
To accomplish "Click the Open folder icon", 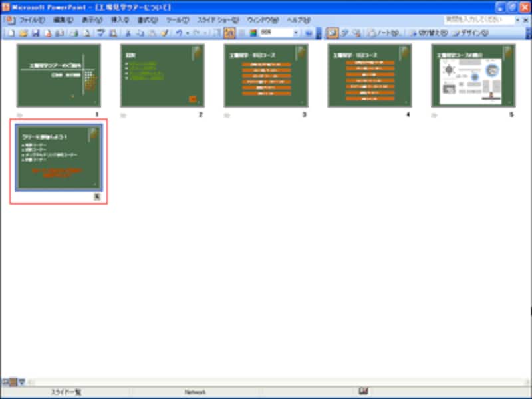I will pos(23,33).
